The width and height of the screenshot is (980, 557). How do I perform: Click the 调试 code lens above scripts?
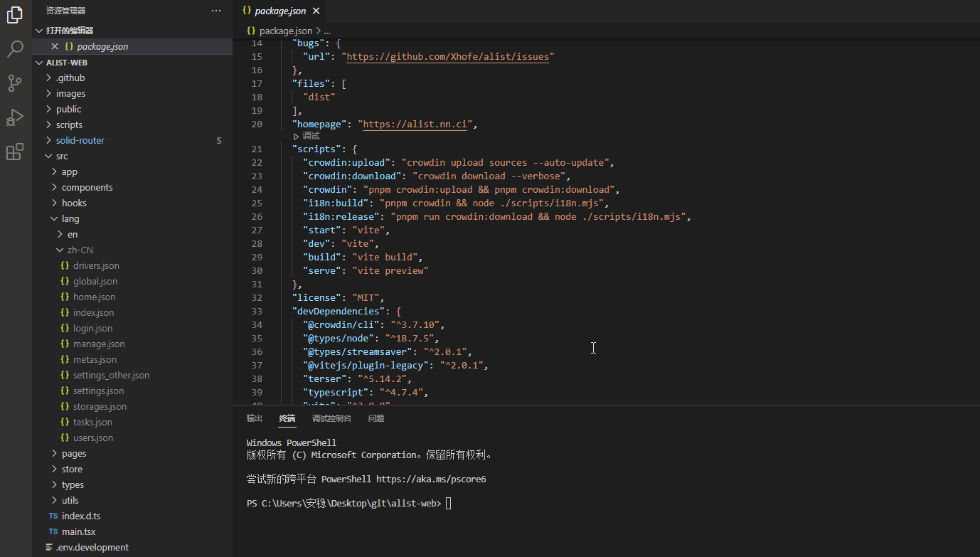(x=307, y=136)
